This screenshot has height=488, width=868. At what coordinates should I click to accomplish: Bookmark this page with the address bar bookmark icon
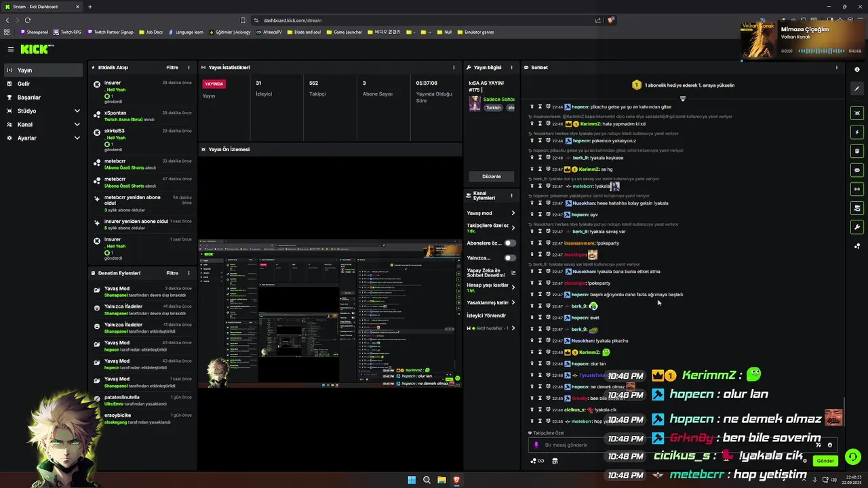pyautogui.click(x=243, y=20)
